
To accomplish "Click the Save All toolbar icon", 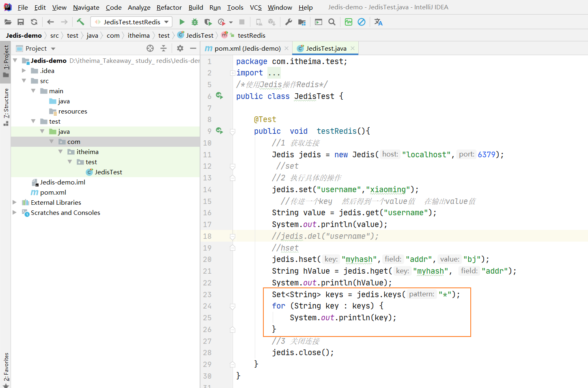I will 21,22.
